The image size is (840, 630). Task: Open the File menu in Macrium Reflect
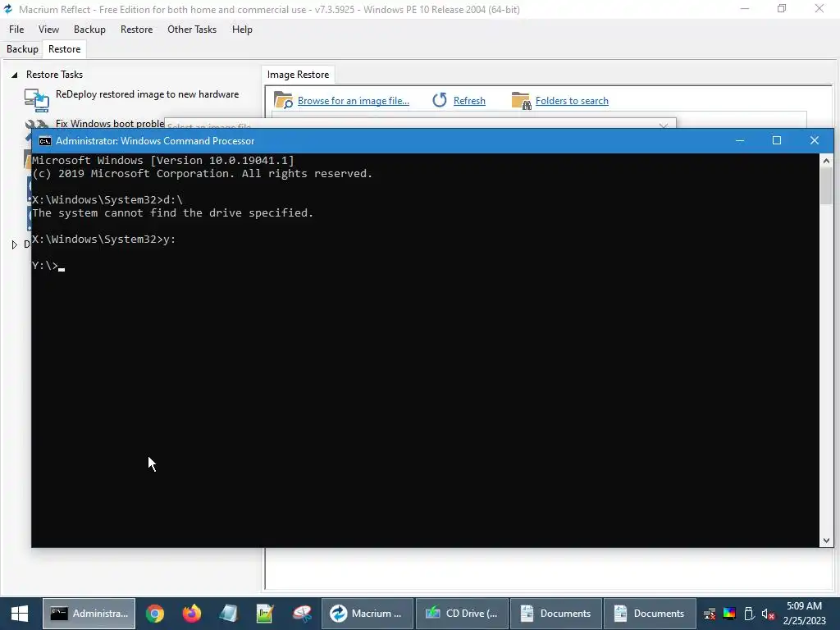click(16, 30)
